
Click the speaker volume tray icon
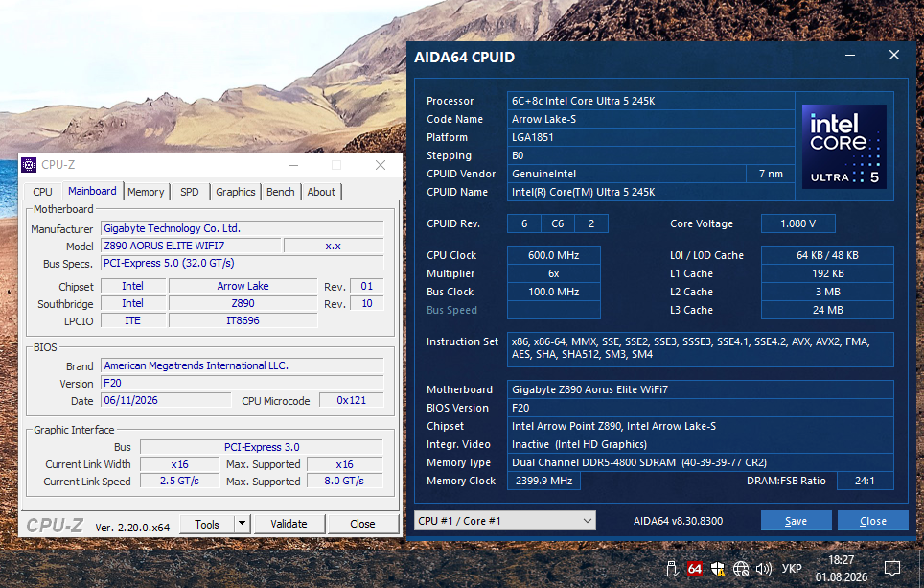pyautogui.click(x=764, y=569)
